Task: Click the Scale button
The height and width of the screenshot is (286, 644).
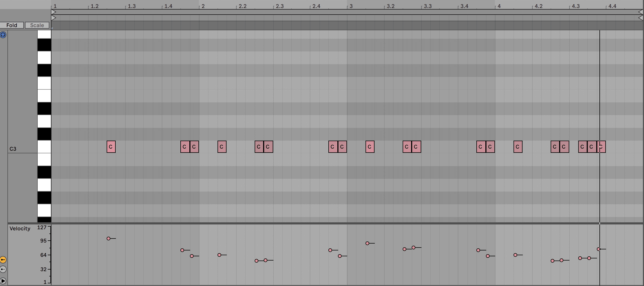Action: [37, 25]
